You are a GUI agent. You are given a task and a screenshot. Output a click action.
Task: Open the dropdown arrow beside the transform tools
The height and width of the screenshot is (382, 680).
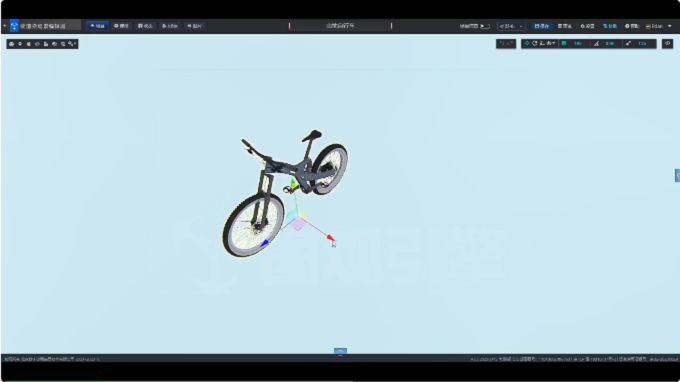[553, 43]
